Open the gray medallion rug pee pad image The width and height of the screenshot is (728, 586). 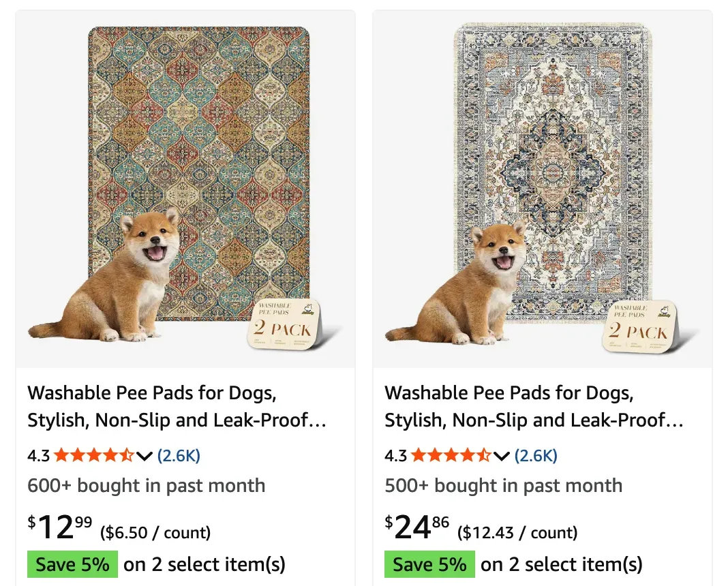[x=543, y=189]
